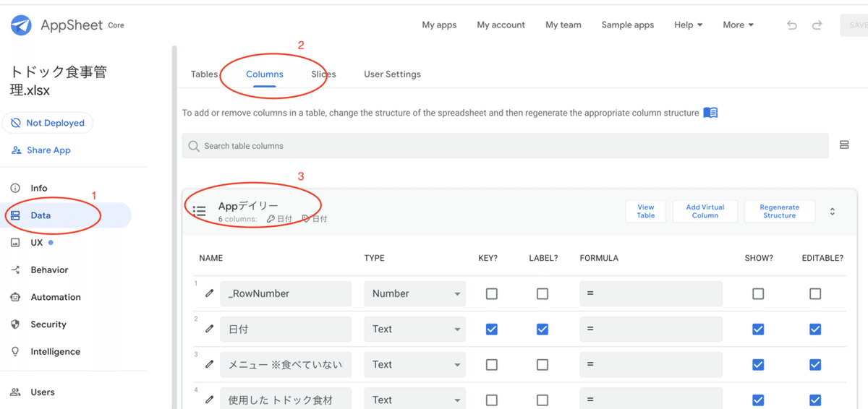The image size is (868, 409).
Task: Toggle the compact list view icon
Action: point(844,145)
